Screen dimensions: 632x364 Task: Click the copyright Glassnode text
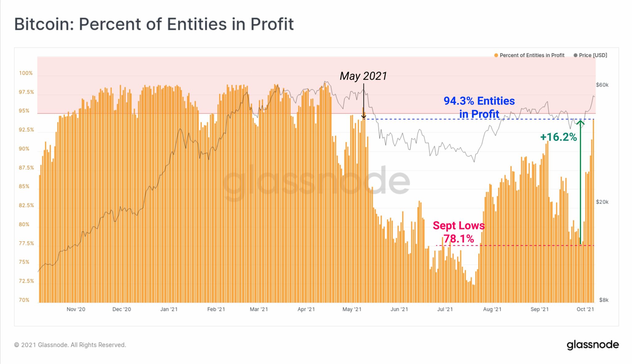click(70, 345)
